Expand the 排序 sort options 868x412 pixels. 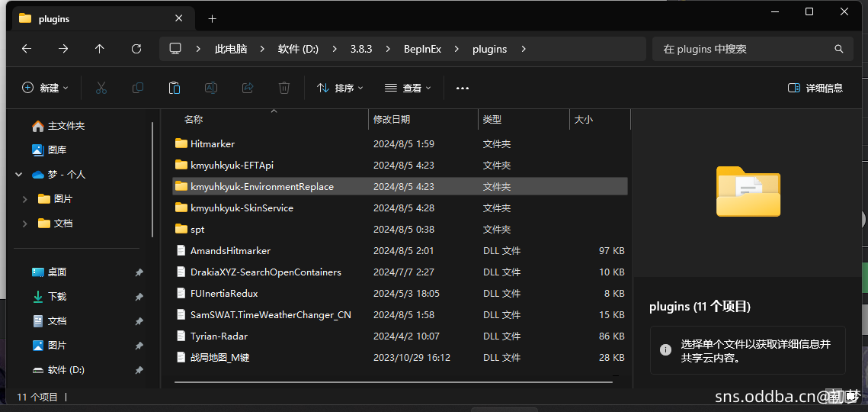tap(340, 88)
